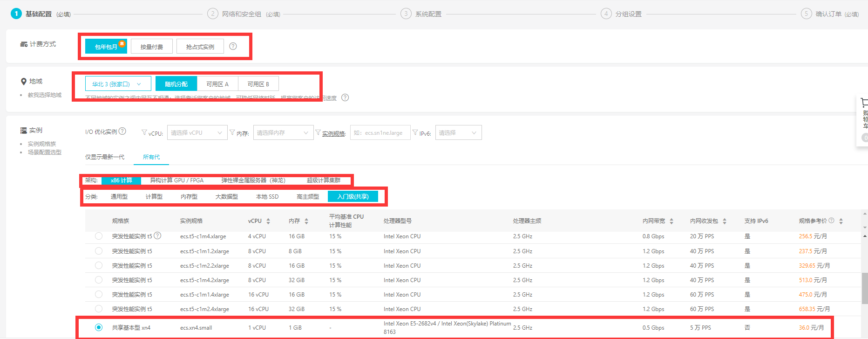Sort table by 内存 column arrows
The height and width of the screenshot is (339, 868).
click(306, 221)
